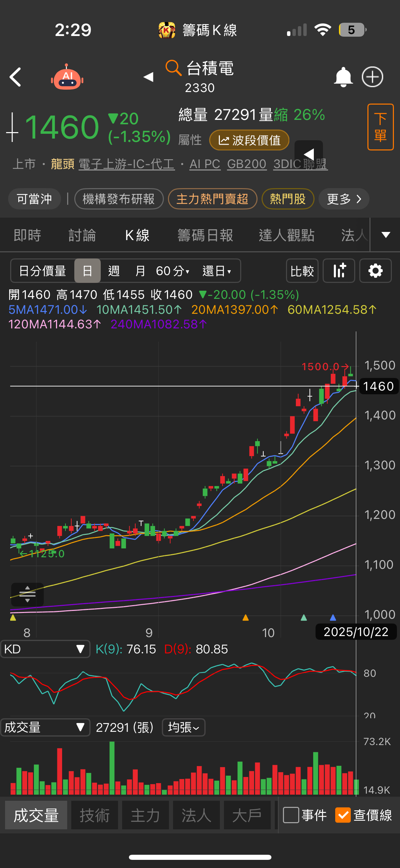Open 均張 dropdown

(x=184, y=727)
